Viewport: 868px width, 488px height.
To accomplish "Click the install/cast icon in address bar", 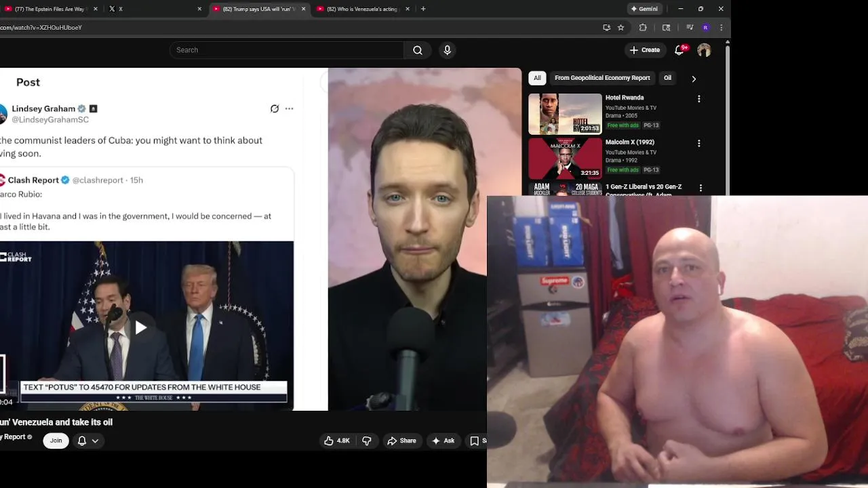I will coord(606,28).
